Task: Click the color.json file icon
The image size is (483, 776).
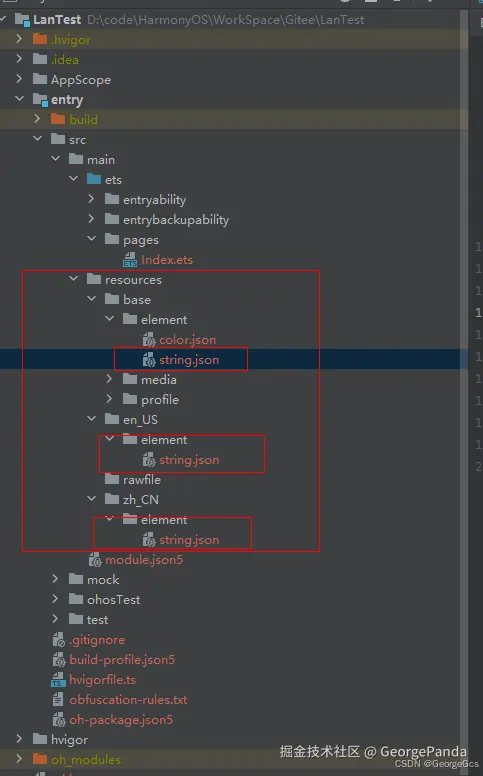Action: [148, 340]
